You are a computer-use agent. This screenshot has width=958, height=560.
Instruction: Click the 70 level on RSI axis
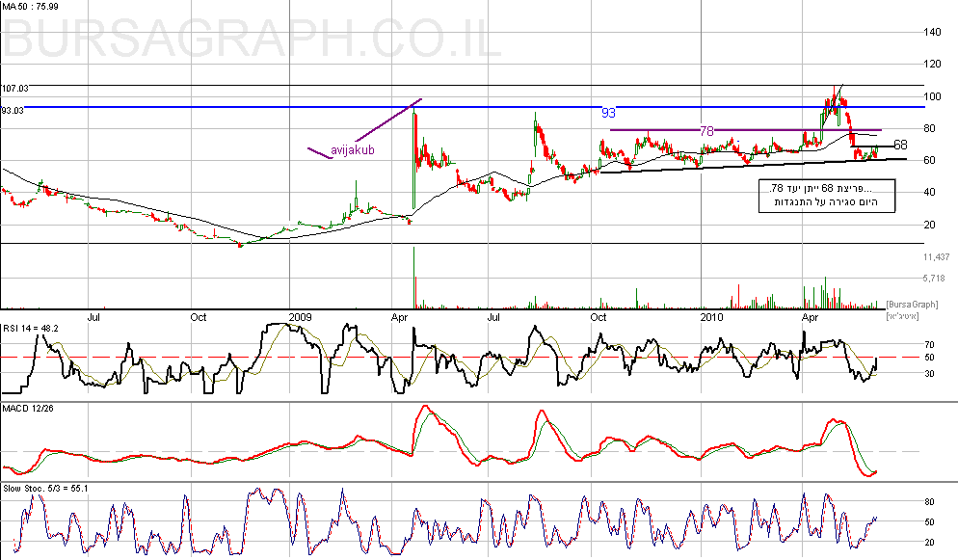point(929,343)
